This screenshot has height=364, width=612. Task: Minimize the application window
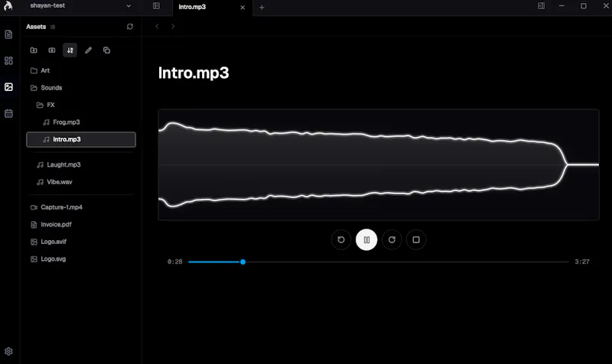(562, 6)
